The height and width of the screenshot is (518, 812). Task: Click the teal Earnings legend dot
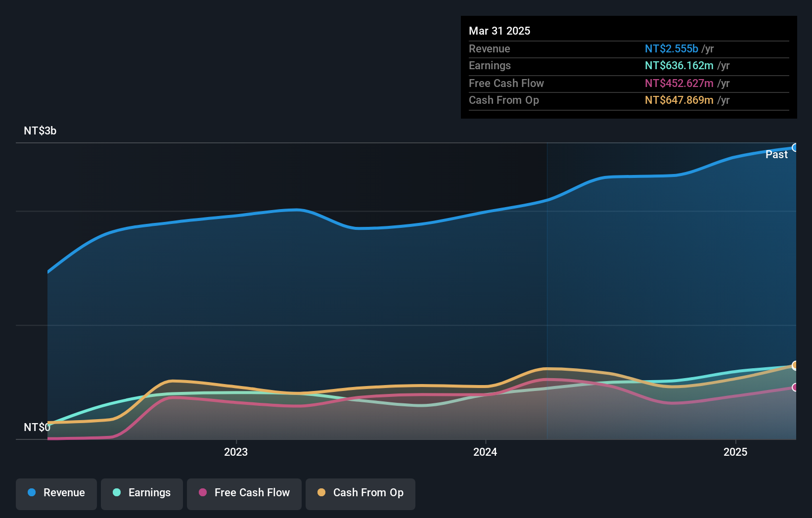pos(117,492)
